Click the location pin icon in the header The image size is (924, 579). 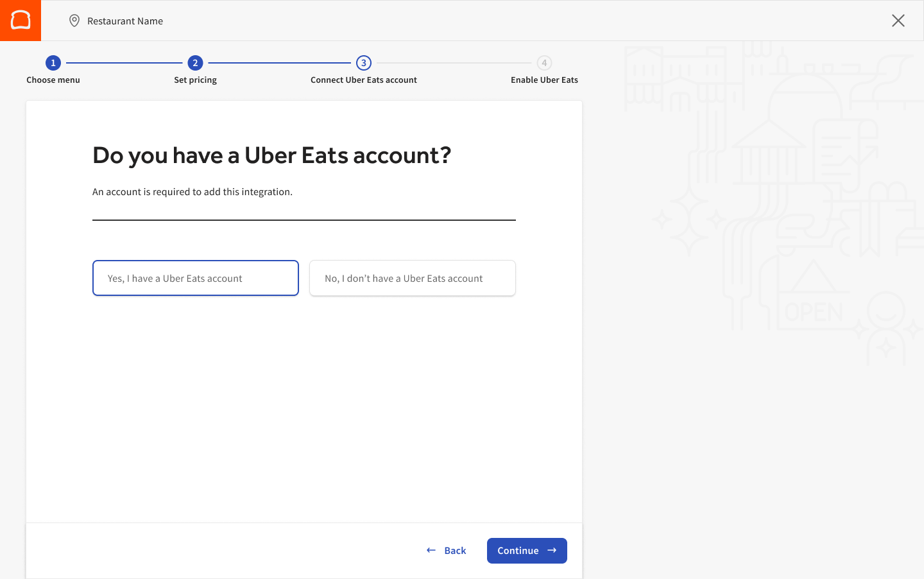click(x=74, y=21)
